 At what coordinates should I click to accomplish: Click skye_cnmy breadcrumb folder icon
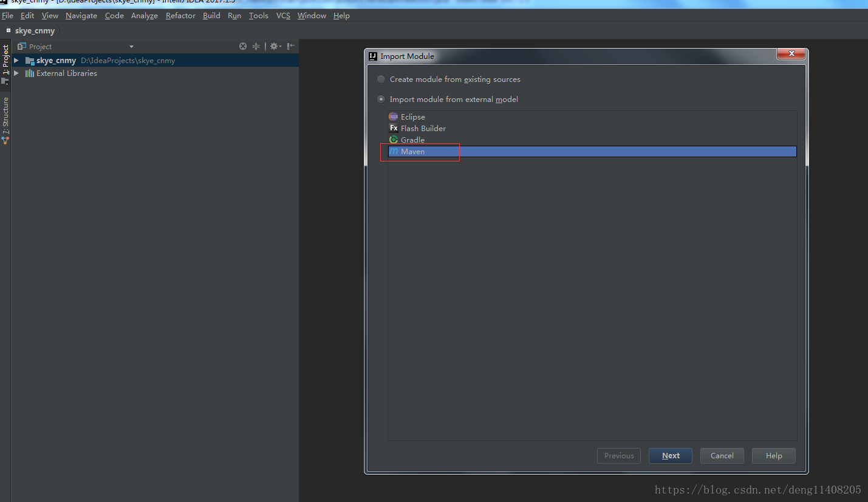pyautogui.click(x=9, y=30)
